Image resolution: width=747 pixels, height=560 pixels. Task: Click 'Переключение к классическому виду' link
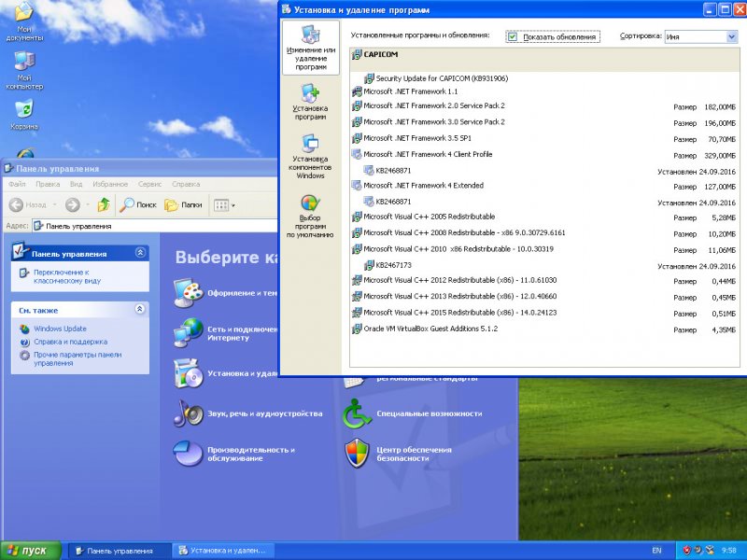67,276
